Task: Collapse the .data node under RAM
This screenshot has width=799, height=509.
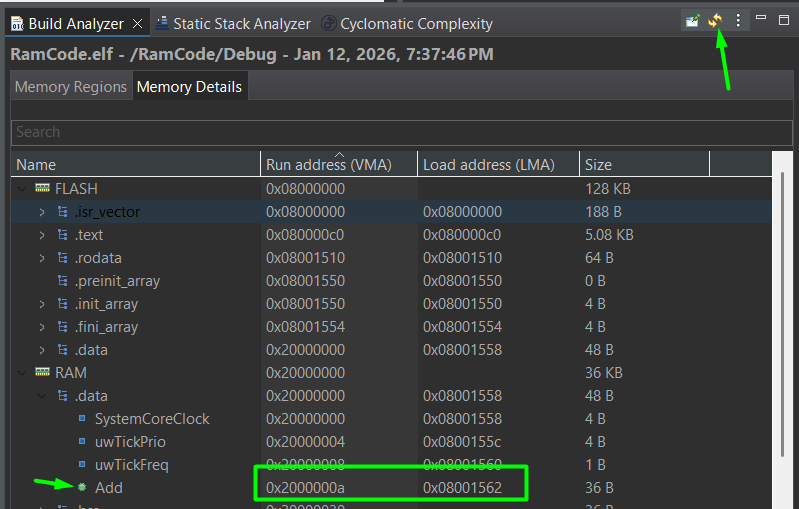Action: click(41, 396)
